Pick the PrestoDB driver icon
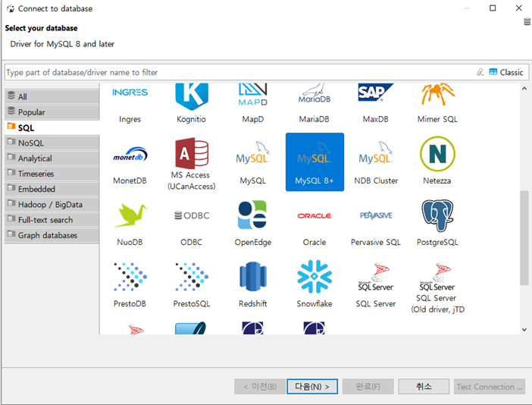This screenshot has height=405, width=532. (130, 284)
